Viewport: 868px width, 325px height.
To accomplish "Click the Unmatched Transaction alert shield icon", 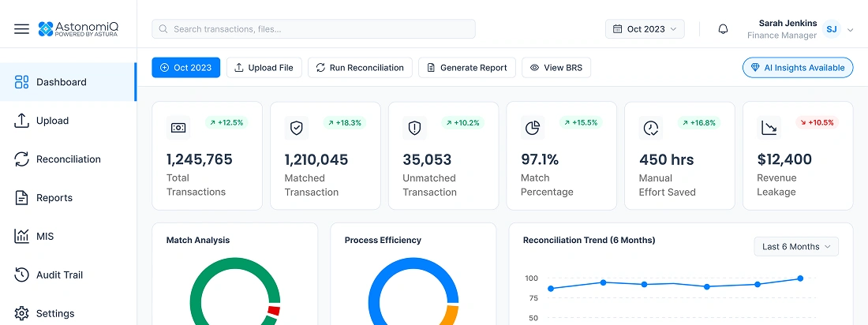I will [415, 128].
